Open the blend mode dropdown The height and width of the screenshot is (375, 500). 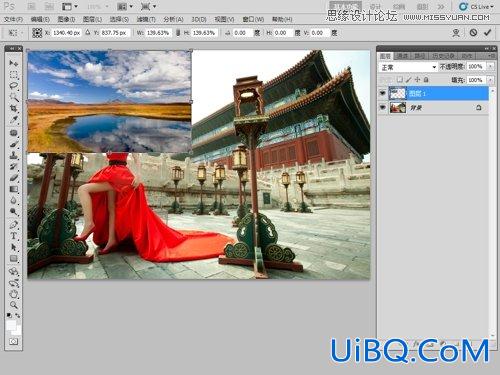[408, 67]
